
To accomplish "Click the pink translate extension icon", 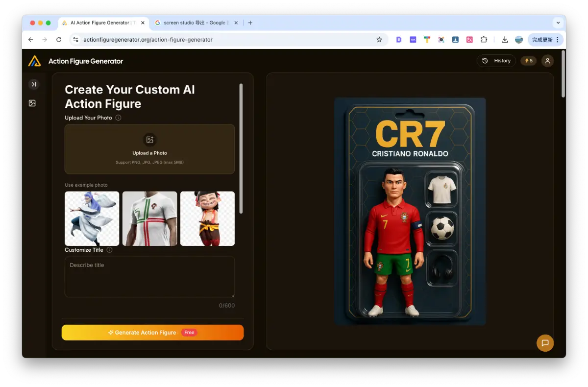I will tap(469, 40).
